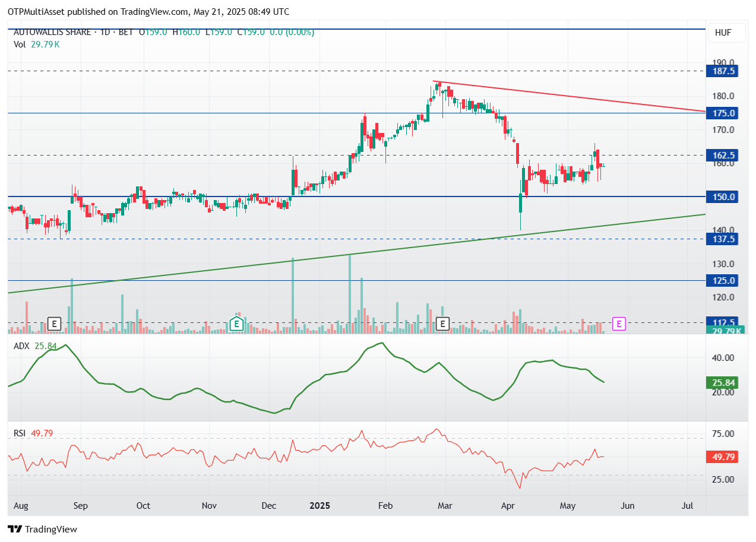The image size is (756, 542).
Task: Select the 187.5 price level label
Action: [722, 71]
